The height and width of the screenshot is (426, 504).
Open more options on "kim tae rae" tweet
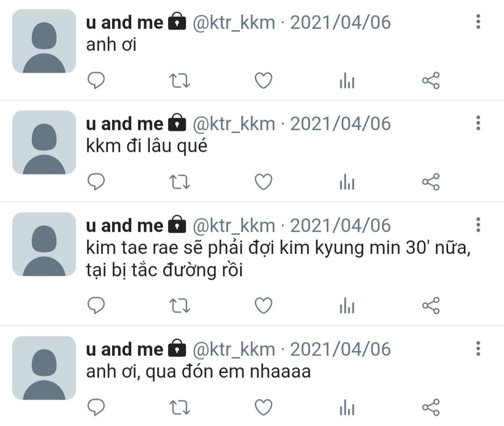(x=478, y=225)
